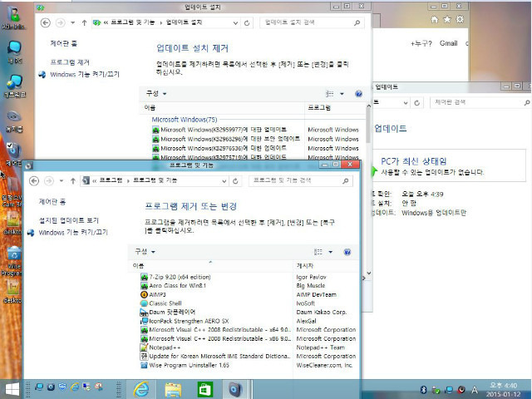Open the 구성 dropdown in update install window

tap(156, 93)
